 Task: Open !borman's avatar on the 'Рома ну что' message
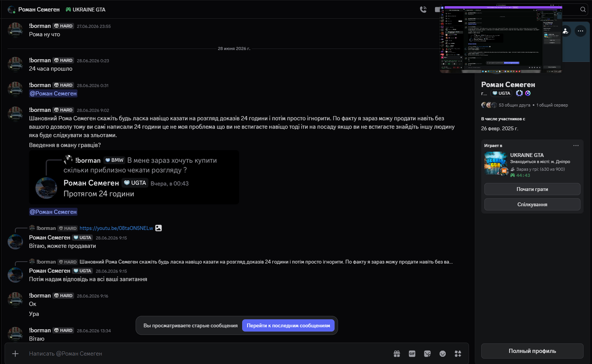15,30
